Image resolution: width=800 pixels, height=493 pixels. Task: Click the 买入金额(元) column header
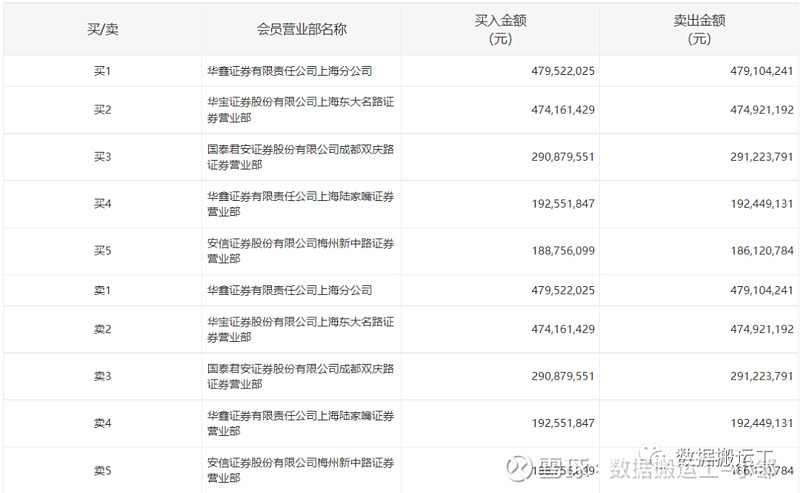[500, 30]
